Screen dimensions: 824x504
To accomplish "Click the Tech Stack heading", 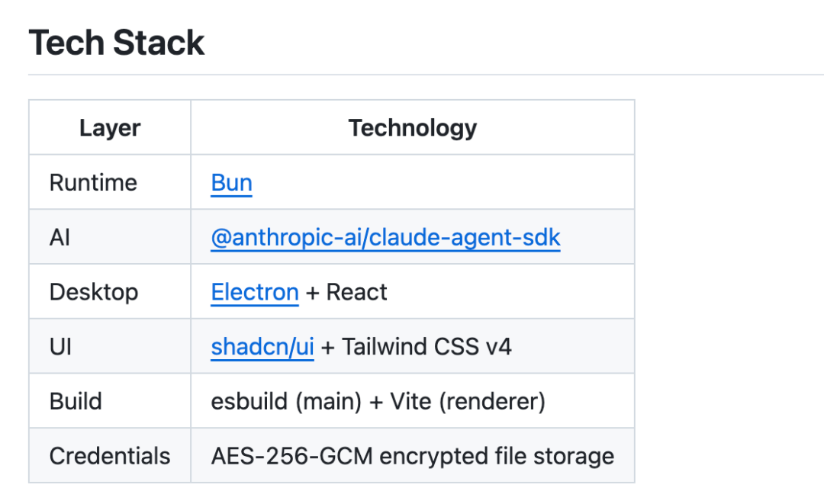I will point(117,43).
